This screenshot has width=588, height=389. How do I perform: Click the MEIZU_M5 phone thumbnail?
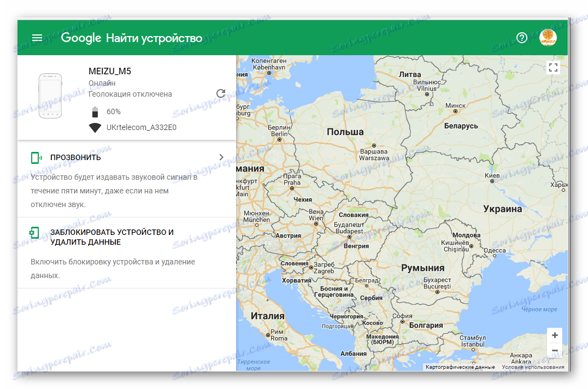(x=50, y=96)
